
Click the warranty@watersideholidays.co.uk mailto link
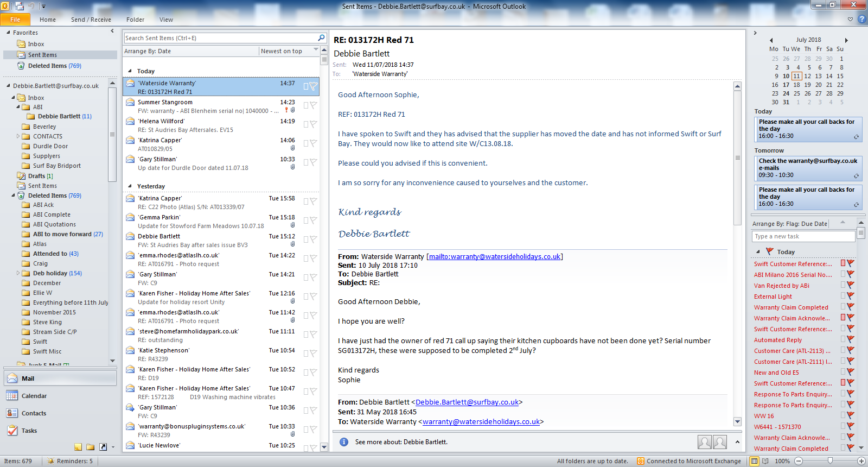coord(495,257)
